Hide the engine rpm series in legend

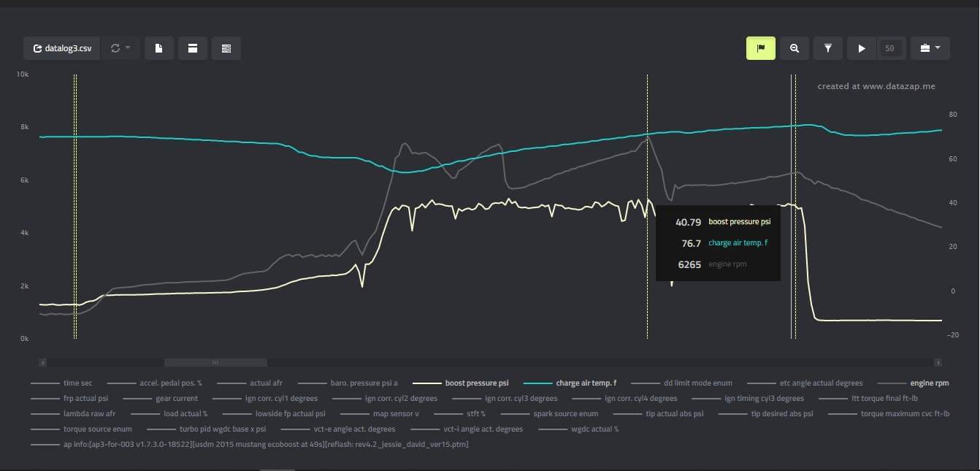pyautogui.click(x=930, y=383)
